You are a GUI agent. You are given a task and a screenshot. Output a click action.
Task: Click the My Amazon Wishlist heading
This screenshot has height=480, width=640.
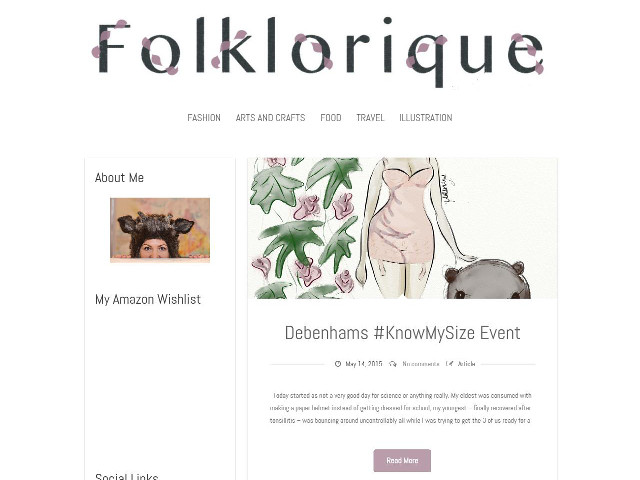(x=148, y=299)
